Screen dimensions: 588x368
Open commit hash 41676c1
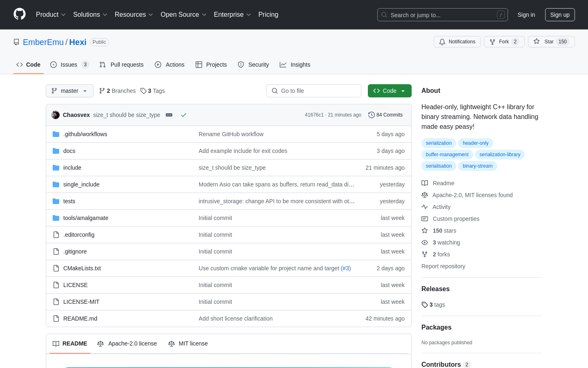coord(314,115)
